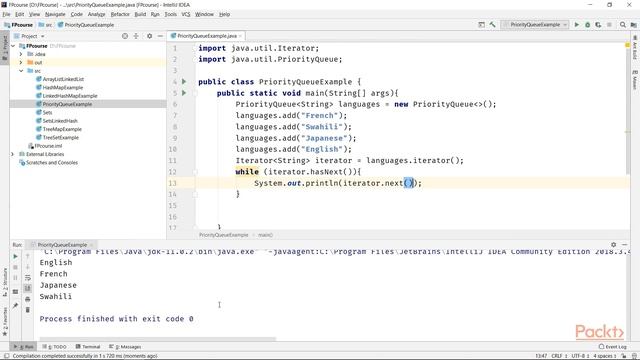Open Structure side tool window tab
Image resolution: width=640 pixels, height=360 pixels.
click(x=5, y=282)
